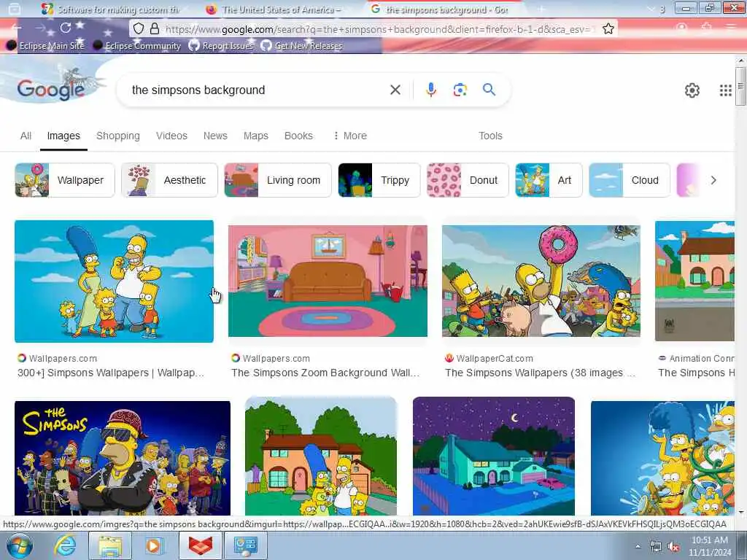Filter by the Trippy chip
This screenshot has width=747, height=560.
[379, 180]
